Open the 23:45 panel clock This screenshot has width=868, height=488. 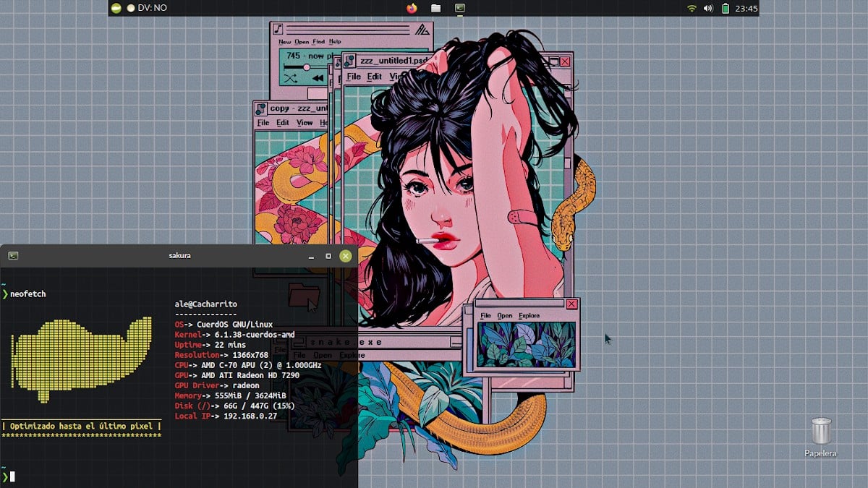[746, 8]
